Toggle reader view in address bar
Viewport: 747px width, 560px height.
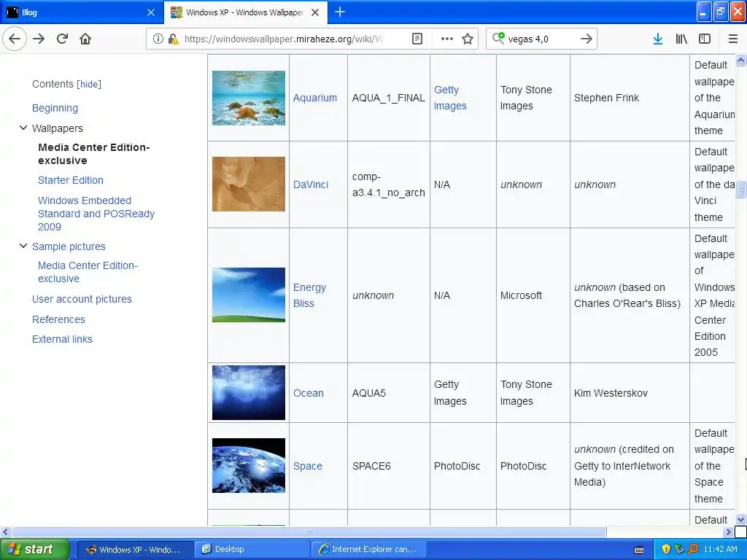tap(417, 39)
